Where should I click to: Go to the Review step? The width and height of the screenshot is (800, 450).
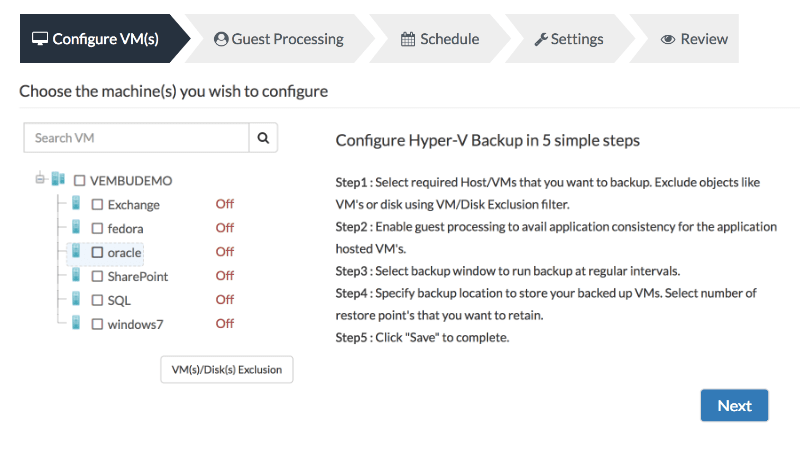pyautogui.click(x=685, y=39)
